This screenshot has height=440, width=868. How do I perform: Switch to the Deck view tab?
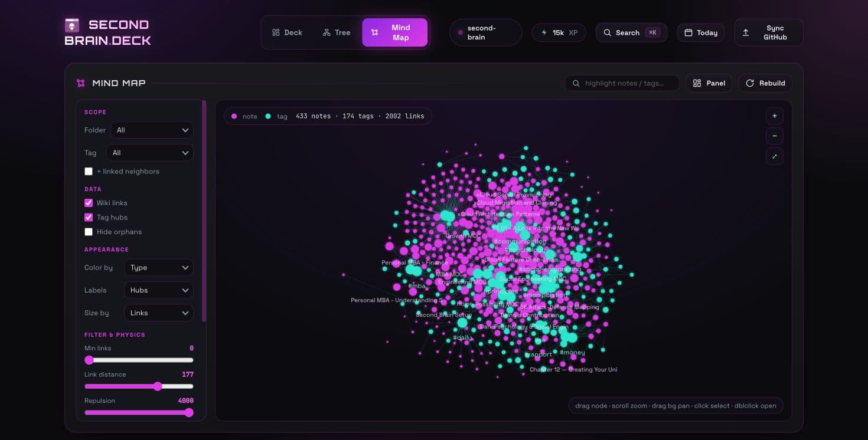tap(287, 32)
